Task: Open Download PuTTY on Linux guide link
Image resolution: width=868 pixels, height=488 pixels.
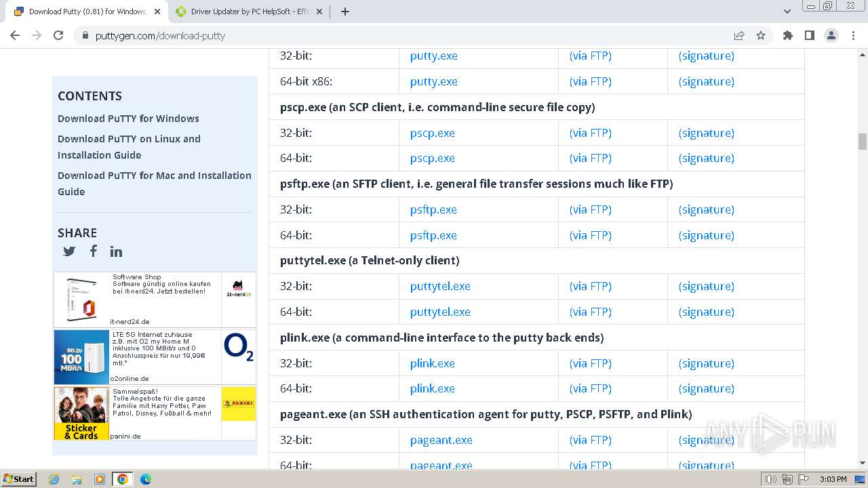Action: point(129,146)
